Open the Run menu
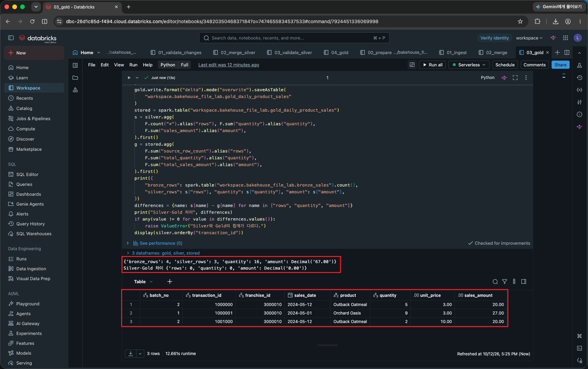588x369 pixels. click(133, 65)
